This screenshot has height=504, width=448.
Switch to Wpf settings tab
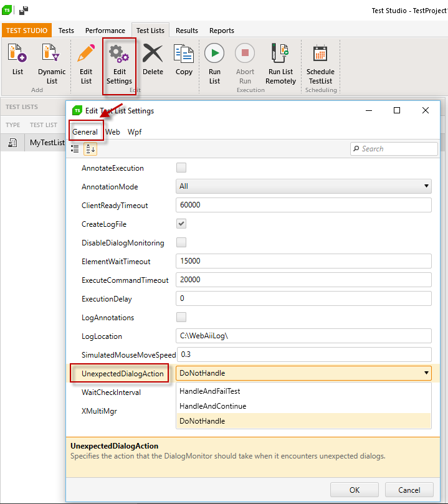[x=135, y=132]
